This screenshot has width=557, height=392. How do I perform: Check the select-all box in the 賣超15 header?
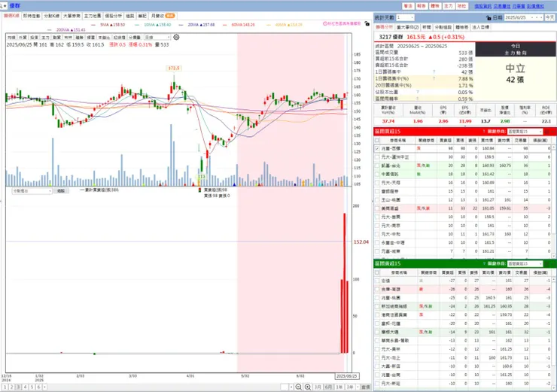(377, 272)
